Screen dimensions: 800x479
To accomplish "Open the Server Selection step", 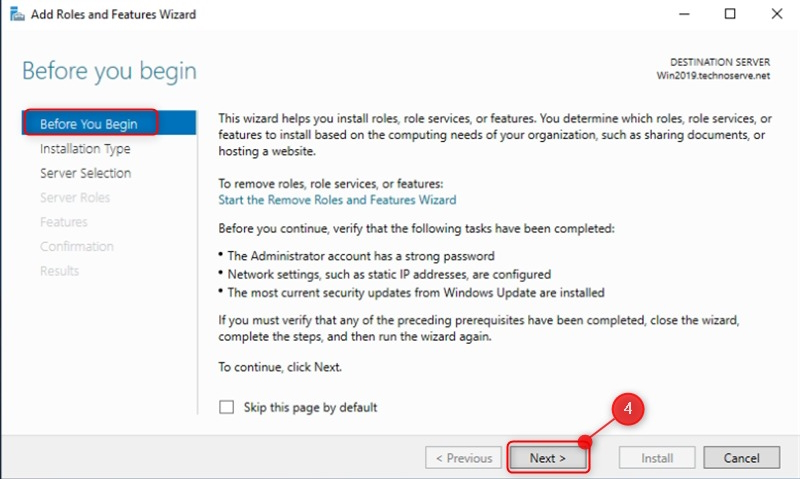I will click(85, 173).
